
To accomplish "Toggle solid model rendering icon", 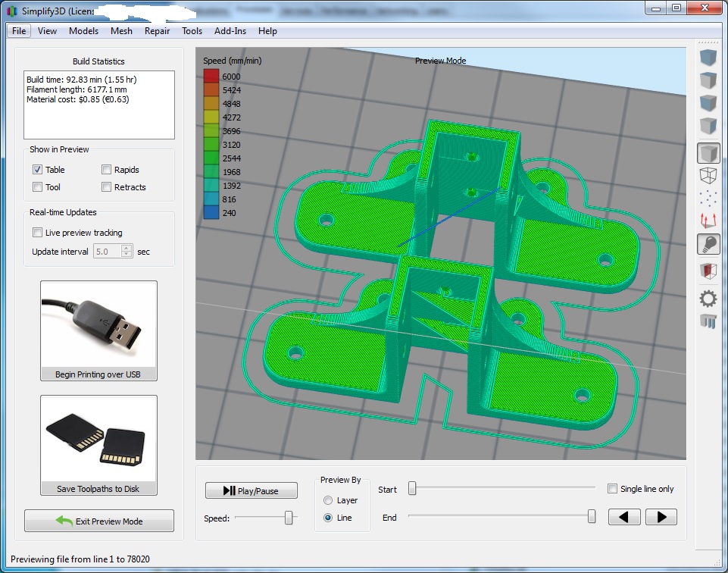I will tap(708, 153).
